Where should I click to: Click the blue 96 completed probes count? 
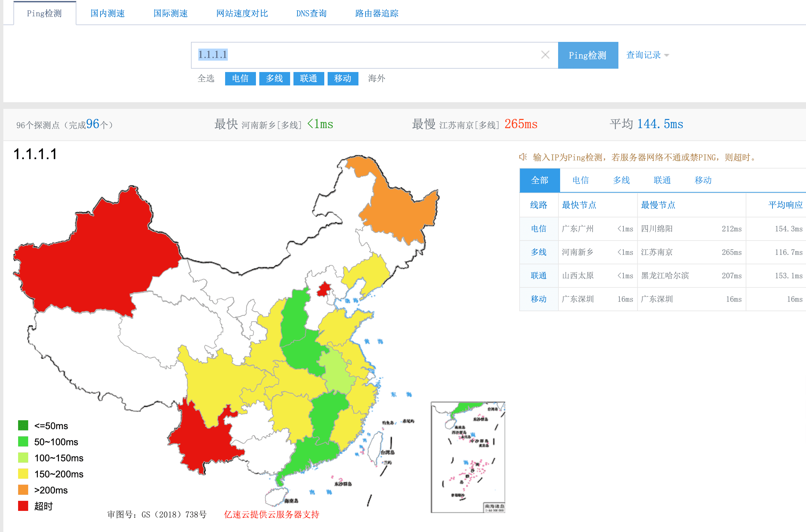pos(92,124)
